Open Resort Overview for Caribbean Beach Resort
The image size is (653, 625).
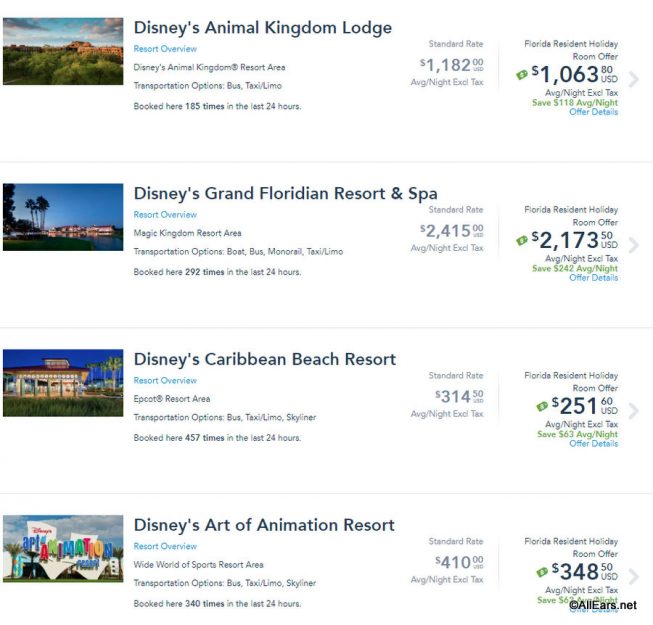(x=165, y=380)
